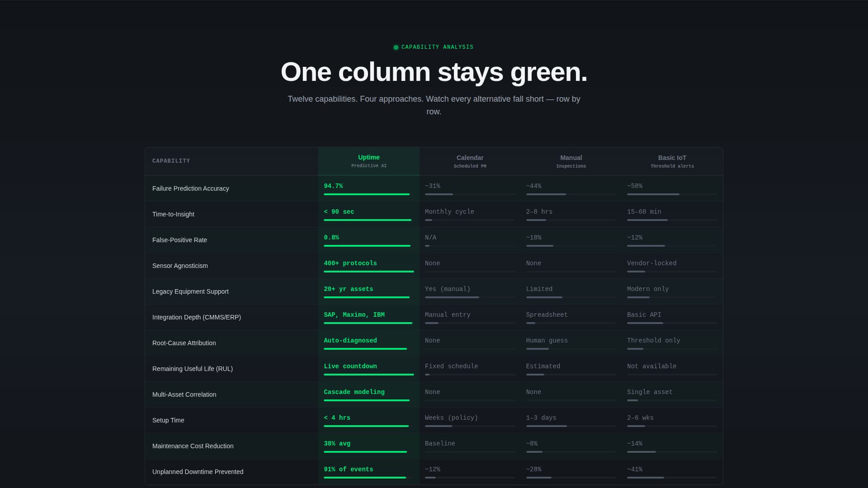
Task: Click the Basic IoT Threshold alerts header
Action: [672, 161]
